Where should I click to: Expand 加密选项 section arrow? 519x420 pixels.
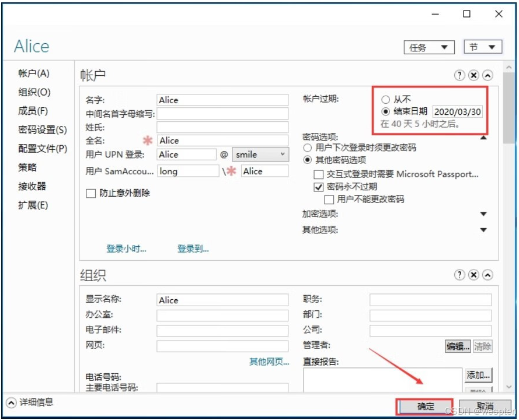[483, 214]
